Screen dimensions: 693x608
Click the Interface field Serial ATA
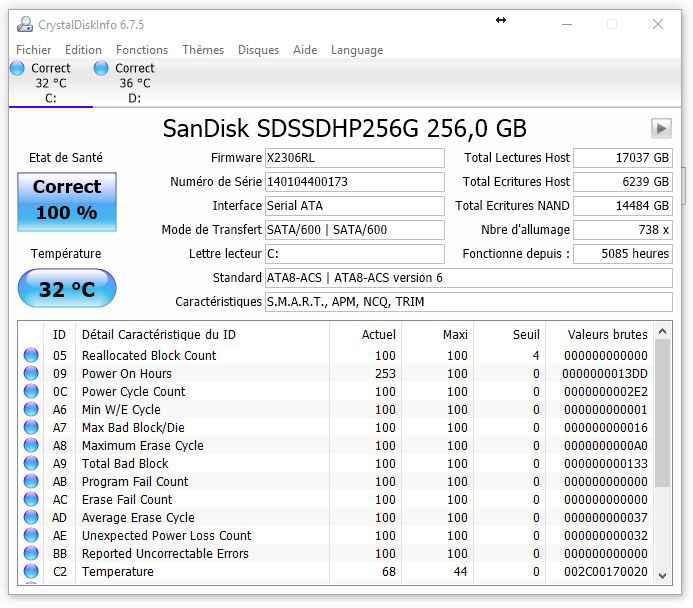tap(354, 205)
